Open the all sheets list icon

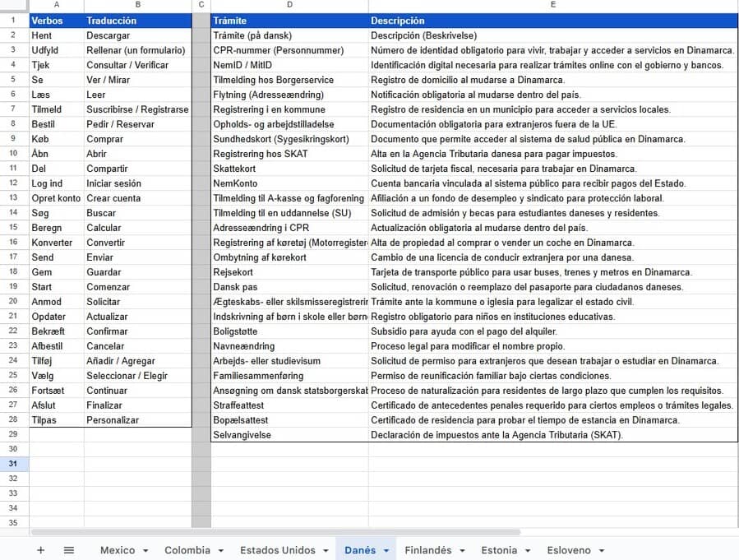point(69,550)
